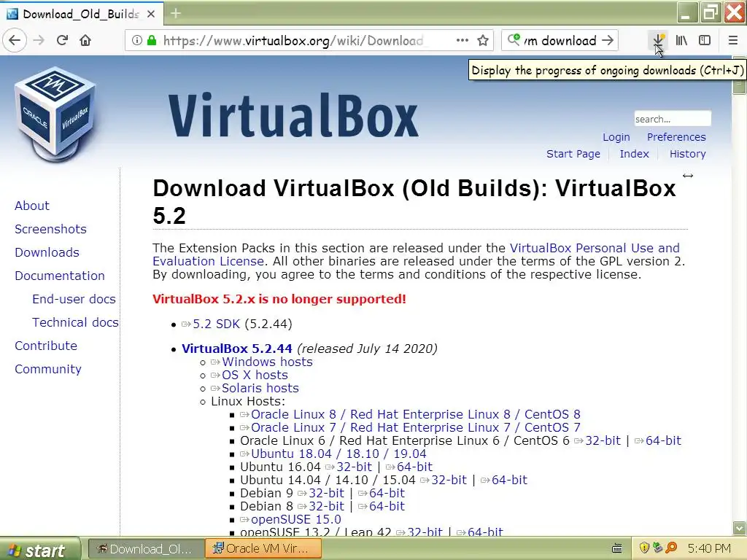
Task: View page History
Action: (x=687, y=154)
